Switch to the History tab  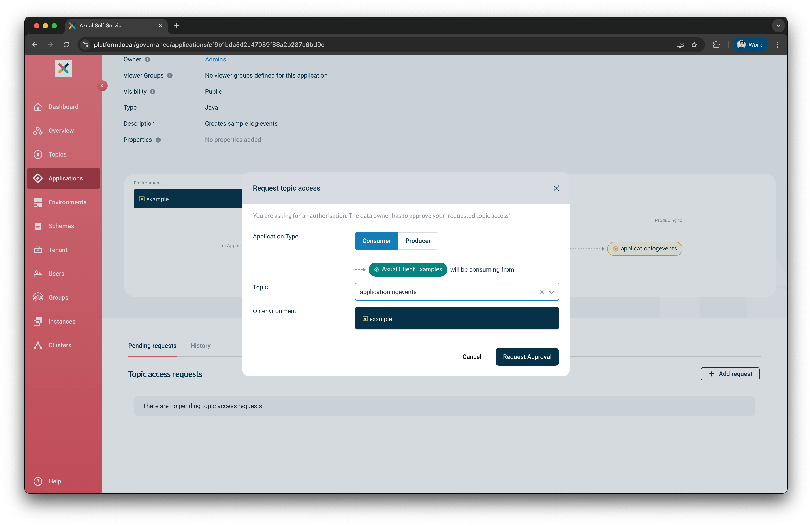tap(200, 345)
